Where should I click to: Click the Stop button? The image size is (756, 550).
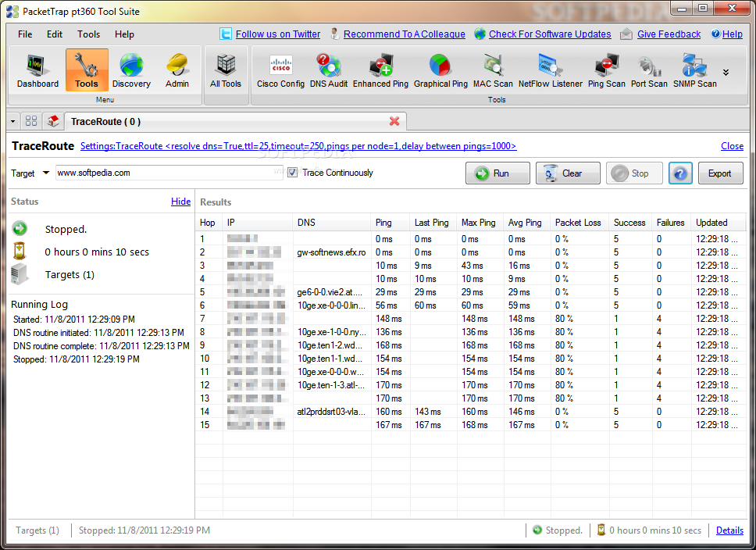[634, 173]
